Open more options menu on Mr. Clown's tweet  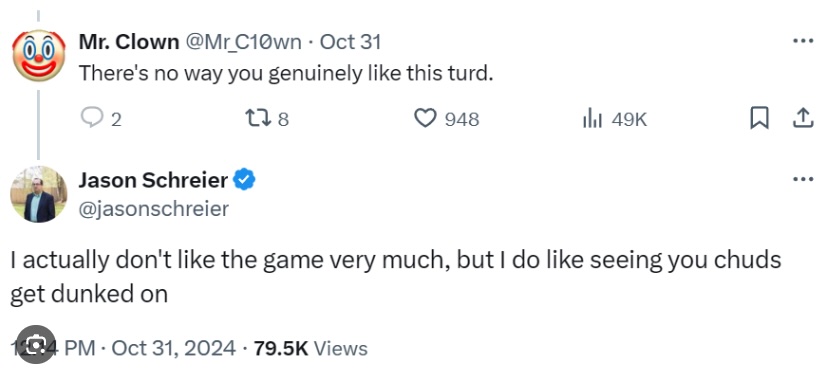click(803, 41)
